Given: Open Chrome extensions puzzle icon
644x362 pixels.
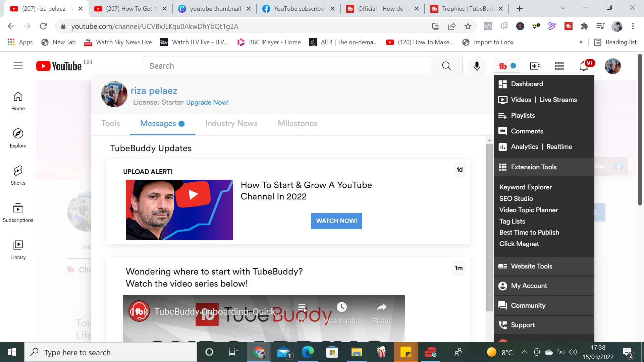Looking at the screenshot, I should click(x=585, y=26).
